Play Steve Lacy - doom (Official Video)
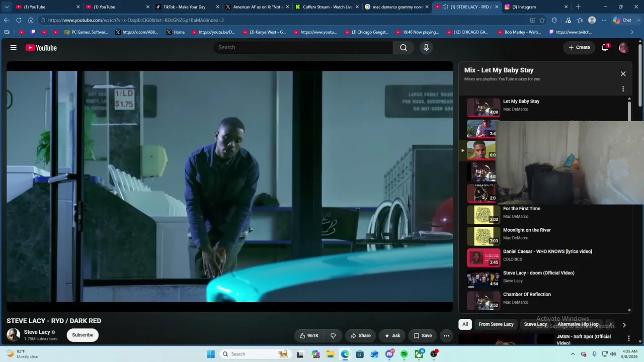644x362 pixels. coord(545,279)
